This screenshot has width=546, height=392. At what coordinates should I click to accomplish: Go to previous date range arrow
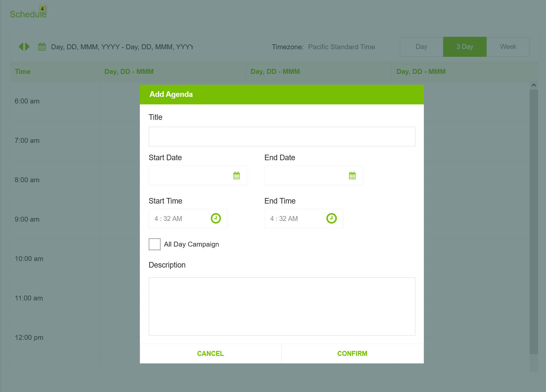tap(21, 47)
